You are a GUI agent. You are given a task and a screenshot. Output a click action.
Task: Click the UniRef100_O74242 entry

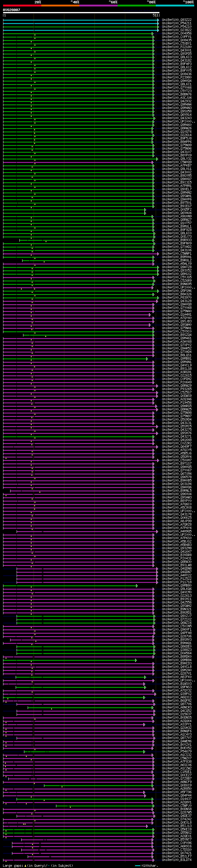pos(177,819)
